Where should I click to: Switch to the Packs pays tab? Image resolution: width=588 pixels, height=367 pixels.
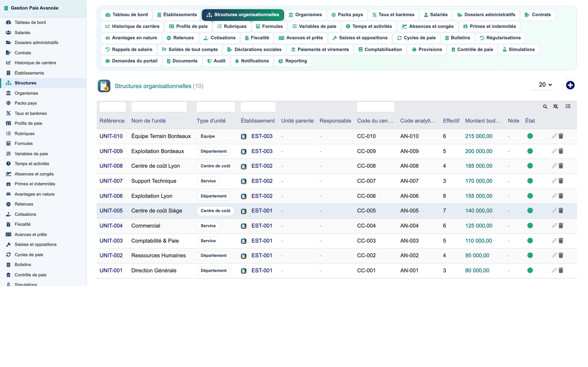[x=347, y=15]
